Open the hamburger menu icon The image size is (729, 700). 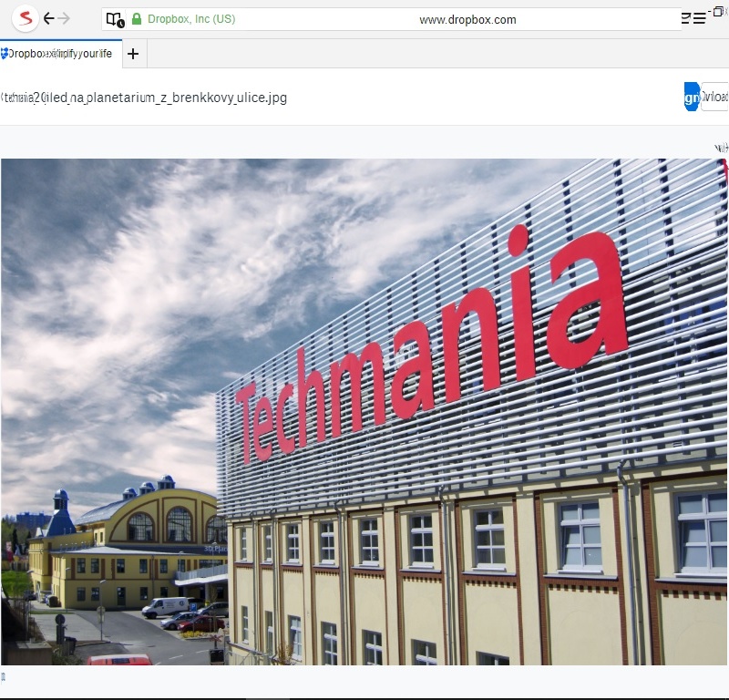[x=699, y=18]
